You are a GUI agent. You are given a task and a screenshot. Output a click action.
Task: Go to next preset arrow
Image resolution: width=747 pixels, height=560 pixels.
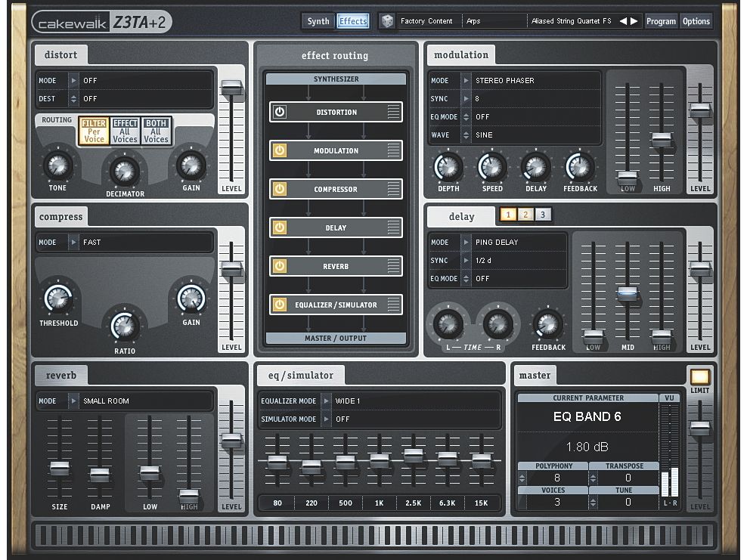[x=634, y=21]
